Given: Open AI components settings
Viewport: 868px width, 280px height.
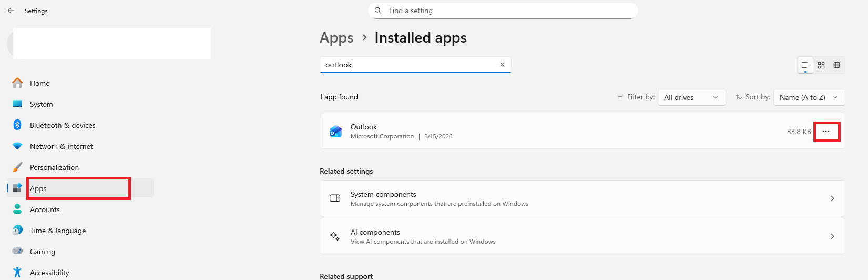Looking at the screenshot, I should coord(583,236).
